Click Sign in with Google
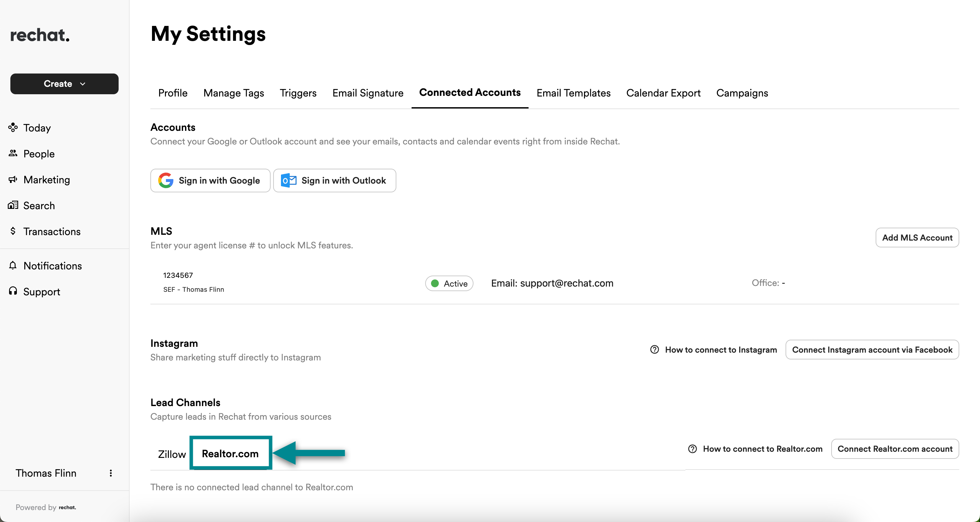Screen dimensions: 980x522 (210, 181)
